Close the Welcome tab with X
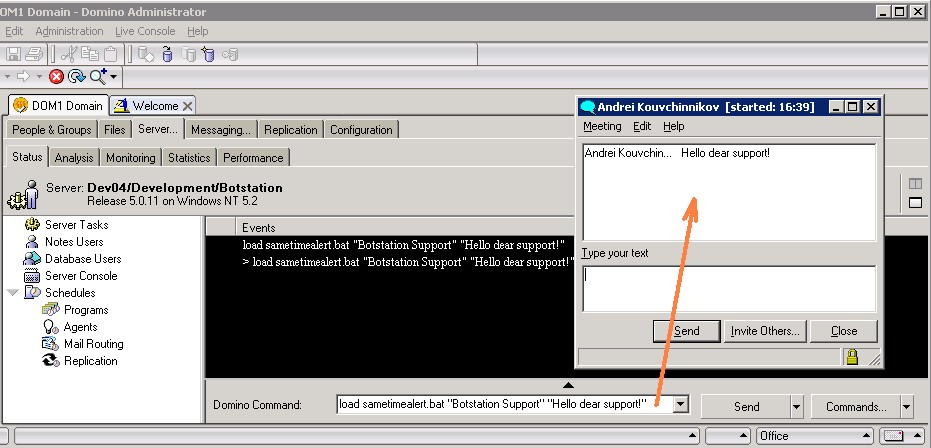The height and width of the screenshot is (448, 931). [x=187, y=106]
